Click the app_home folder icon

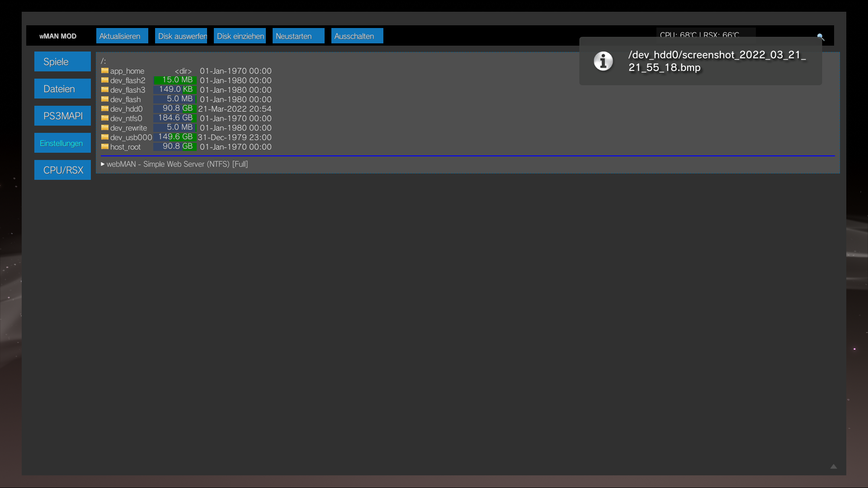(104, 70)
